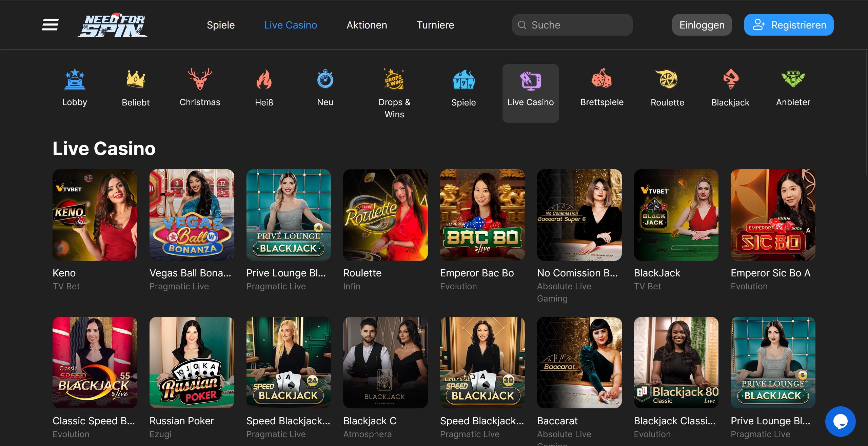
Task: Click provider text 'Atmosphera'
Action: [x=368, y=434]
